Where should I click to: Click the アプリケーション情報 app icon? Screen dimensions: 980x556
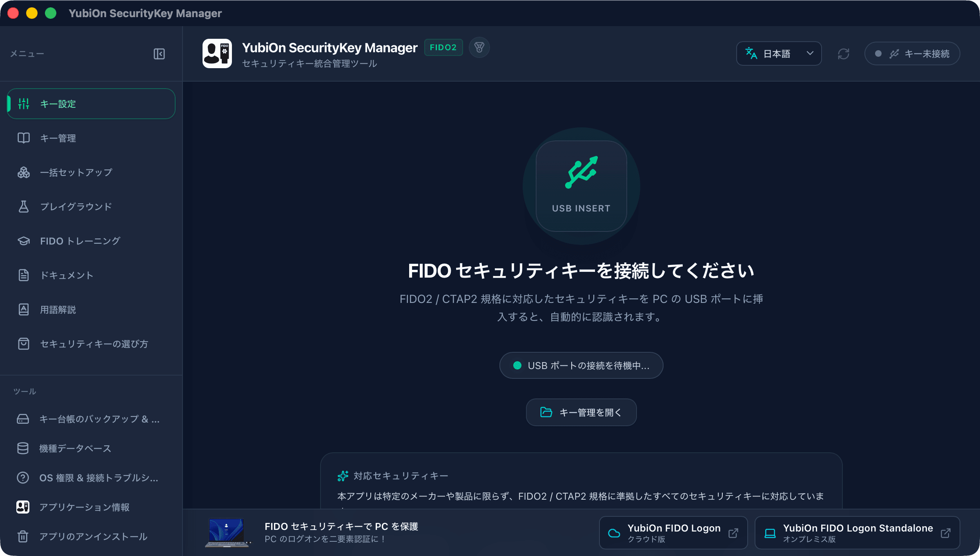tap(23, 507)
